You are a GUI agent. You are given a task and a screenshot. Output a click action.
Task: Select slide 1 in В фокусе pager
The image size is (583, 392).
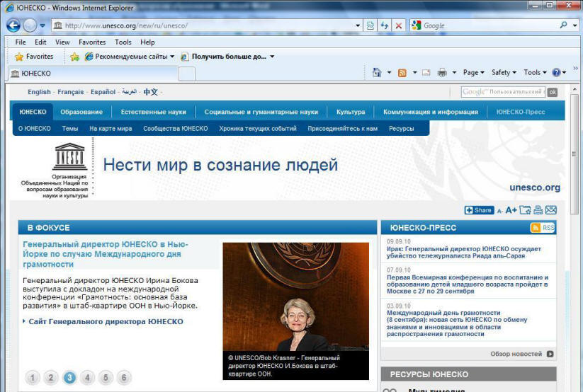click(33, 378)
